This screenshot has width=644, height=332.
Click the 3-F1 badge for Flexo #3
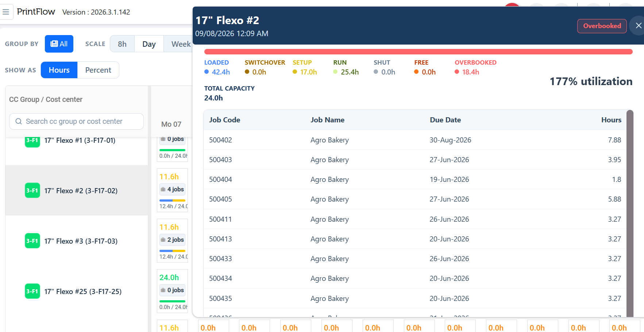coord(32,241)
